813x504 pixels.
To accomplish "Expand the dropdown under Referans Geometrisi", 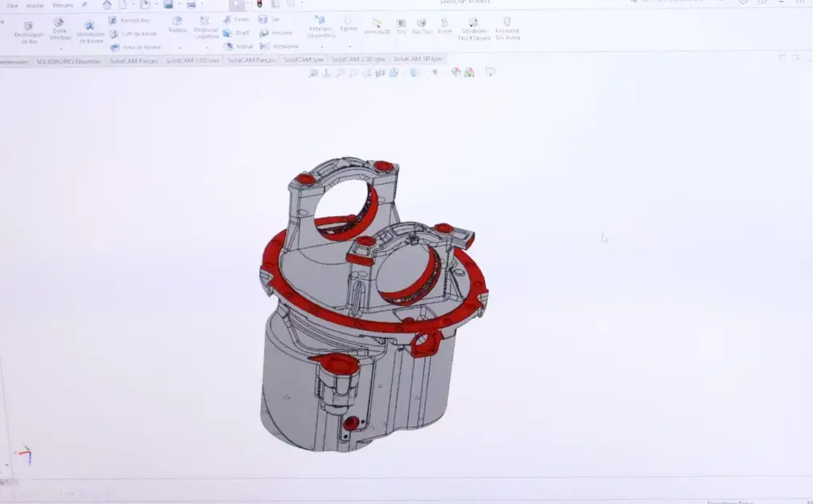I will pyautogui.click(x=322, y=47).
